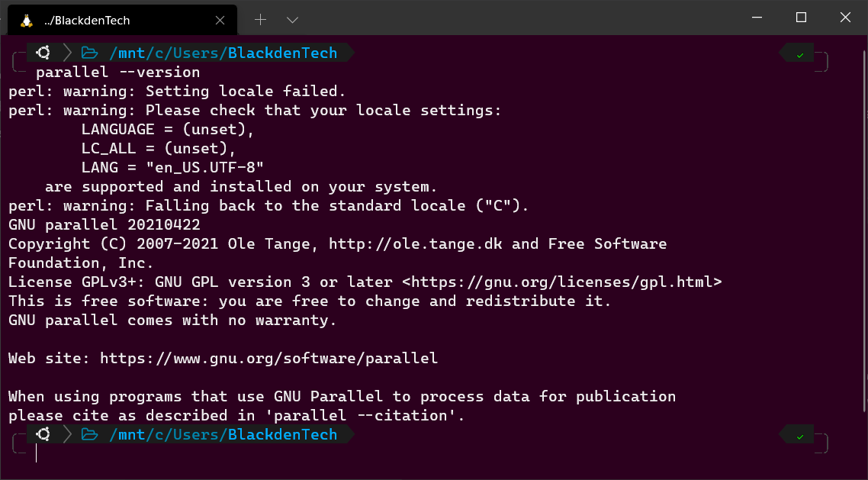Expand the terminal profiles dropdown chevron
This screenshot has height=480, width=868.
[x=292, y=21]
